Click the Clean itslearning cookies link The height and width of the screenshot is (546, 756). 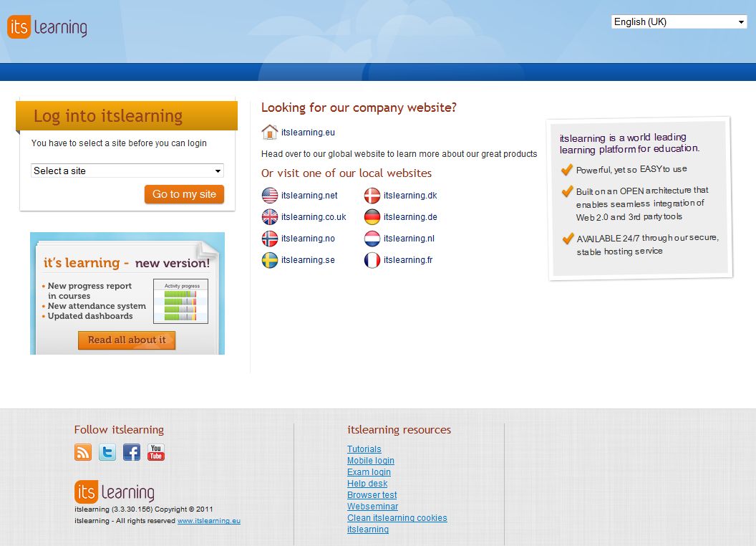397,518
